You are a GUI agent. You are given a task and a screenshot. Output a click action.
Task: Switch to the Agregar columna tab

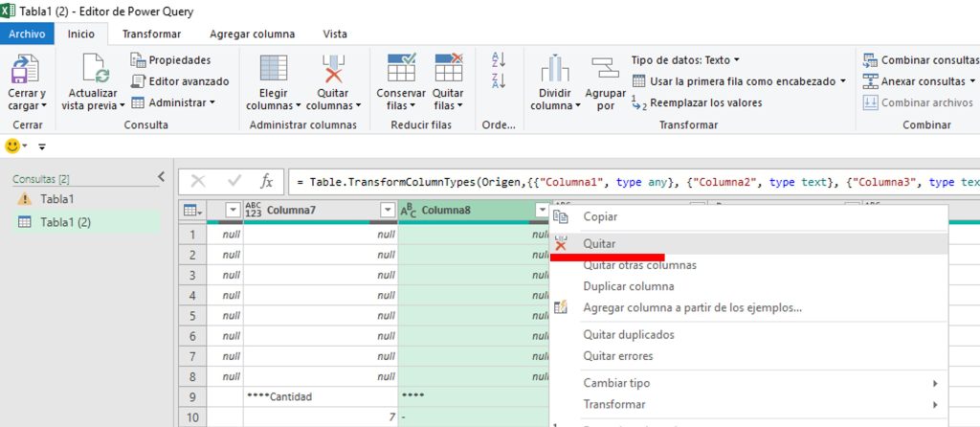click(x=252, y=34)
